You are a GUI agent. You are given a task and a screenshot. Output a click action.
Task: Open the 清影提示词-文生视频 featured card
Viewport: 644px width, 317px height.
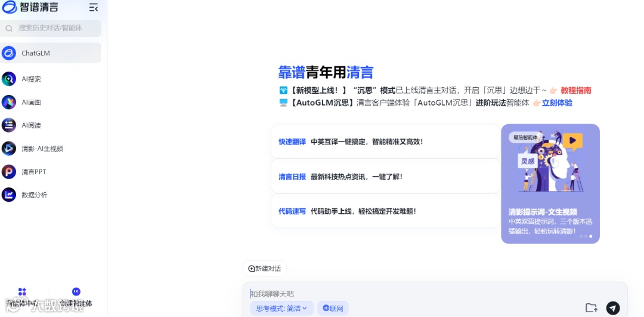click(550, 184)
